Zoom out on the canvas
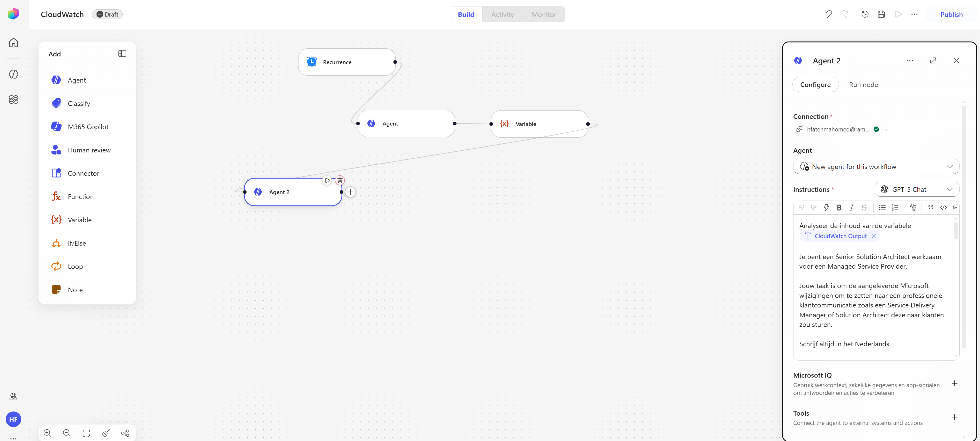Screen dimensions: 980x441 tap(66, 433)
